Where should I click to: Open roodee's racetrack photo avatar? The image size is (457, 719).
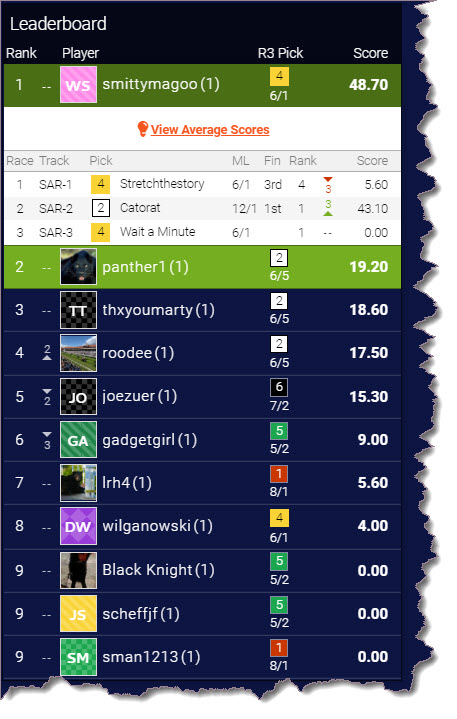(78, 353)
